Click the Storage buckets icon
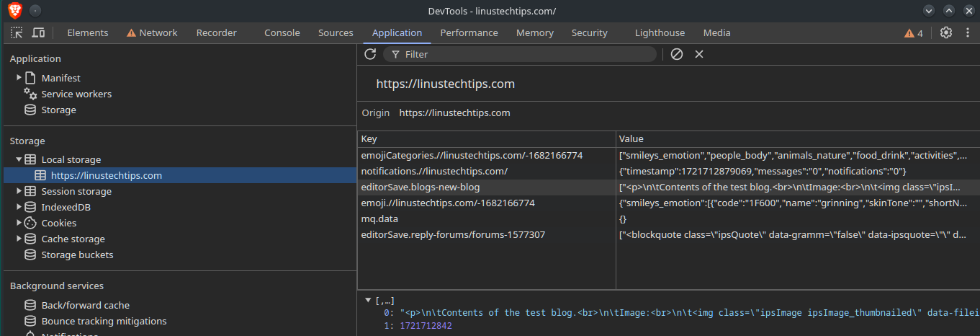 30,255
